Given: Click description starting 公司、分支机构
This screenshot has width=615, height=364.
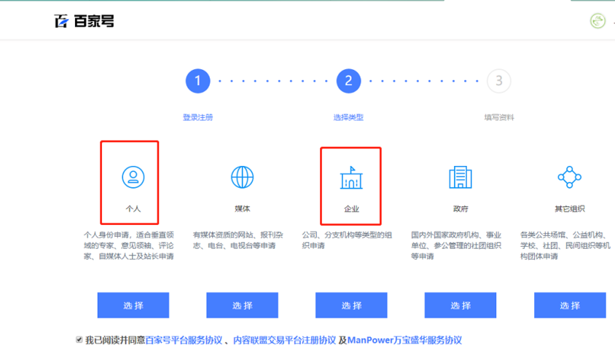Looking at the screenshot, I should 347,240.
